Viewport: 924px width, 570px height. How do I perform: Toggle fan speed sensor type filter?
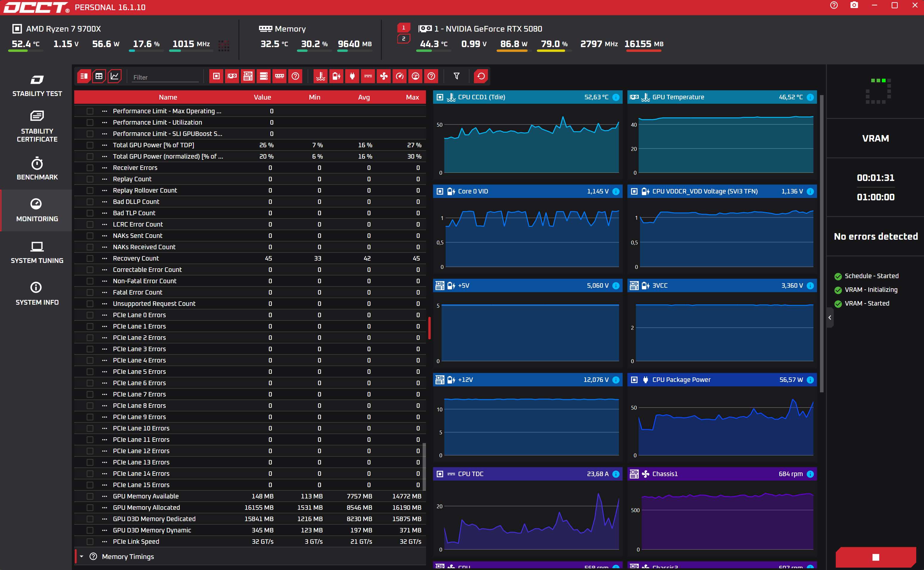[384, 76]
